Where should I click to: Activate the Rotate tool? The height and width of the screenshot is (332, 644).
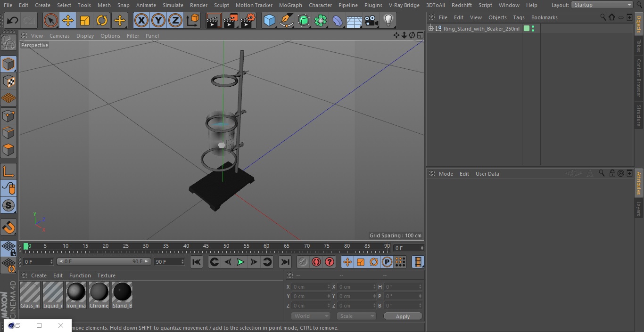coord(102,21)
